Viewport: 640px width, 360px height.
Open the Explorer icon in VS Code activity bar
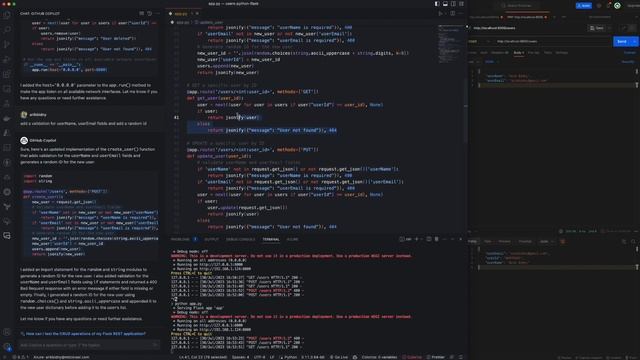[7, 16]
